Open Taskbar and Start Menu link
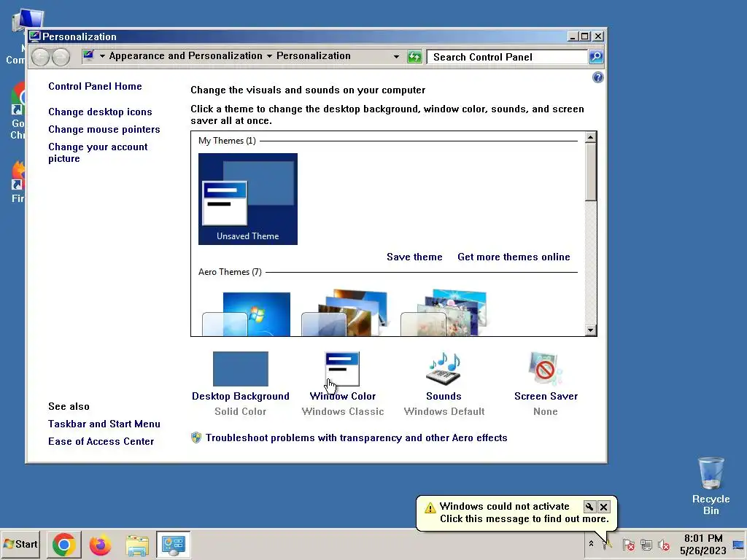The image size is (747, 560). point(104,424)
